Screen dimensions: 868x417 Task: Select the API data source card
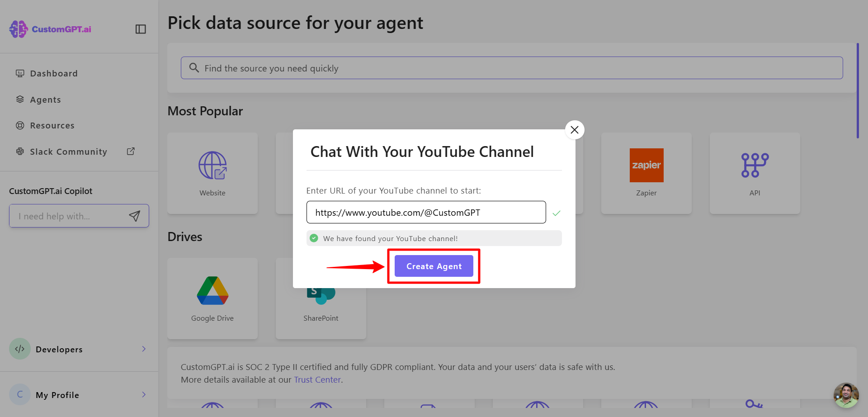pos(755,173)
